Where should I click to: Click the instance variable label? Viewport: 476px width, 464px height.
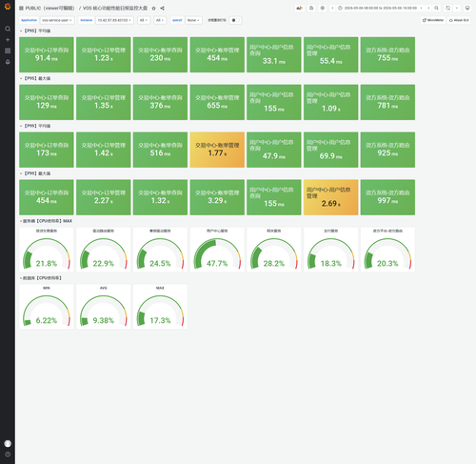[x=86, y=20]
